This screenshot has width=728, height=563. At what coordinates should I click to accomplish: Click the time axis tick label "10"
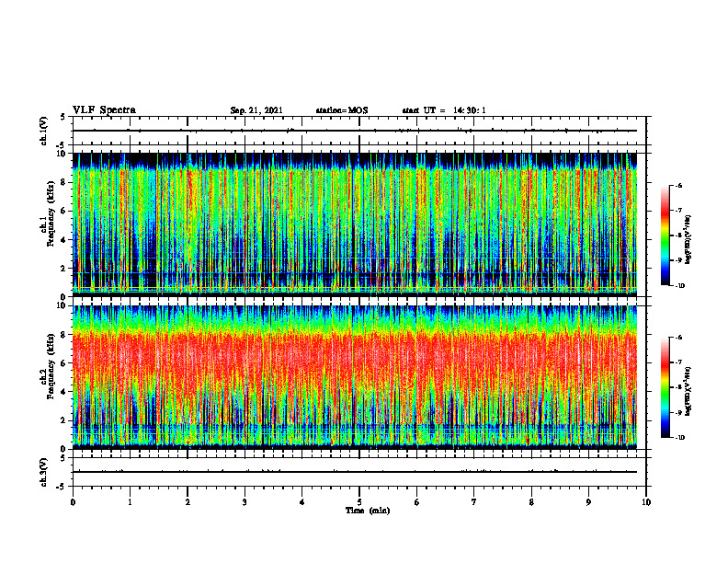(x=646, y=502)
